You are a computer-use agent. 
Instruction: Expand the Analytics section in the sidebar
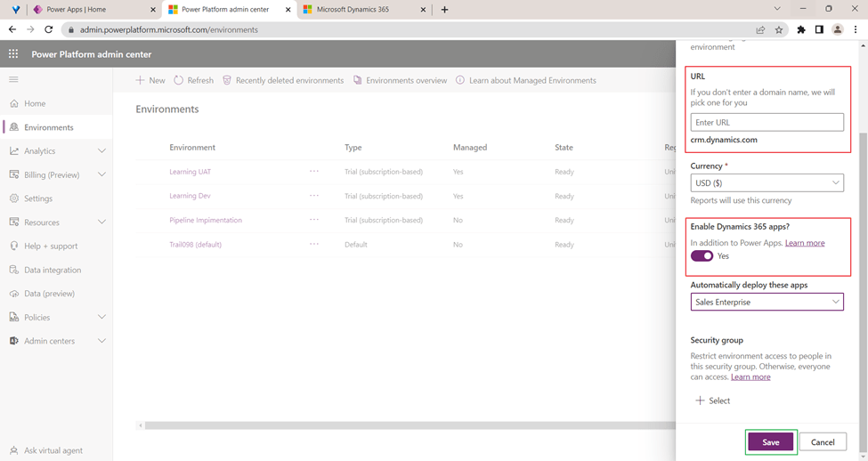pos(101,151)
